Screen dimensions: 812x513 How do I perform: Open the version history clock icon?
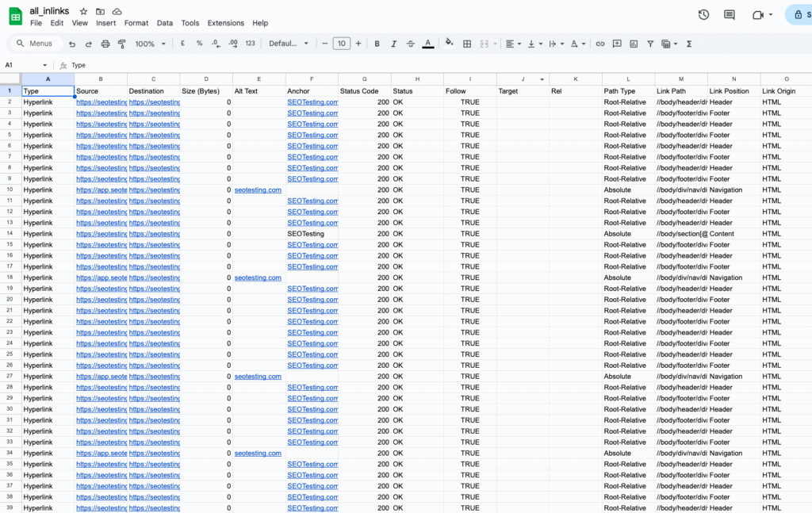pos(703,15)
